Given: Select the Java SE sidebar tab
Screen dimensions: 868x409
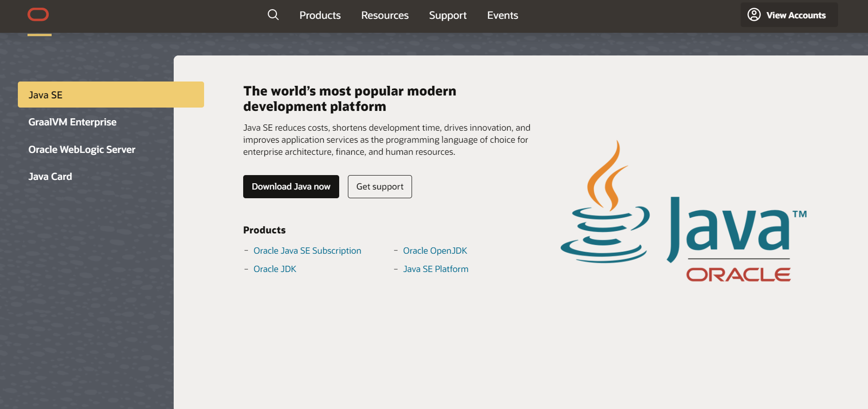Looking at the screenshot, I should pos(111,95).
